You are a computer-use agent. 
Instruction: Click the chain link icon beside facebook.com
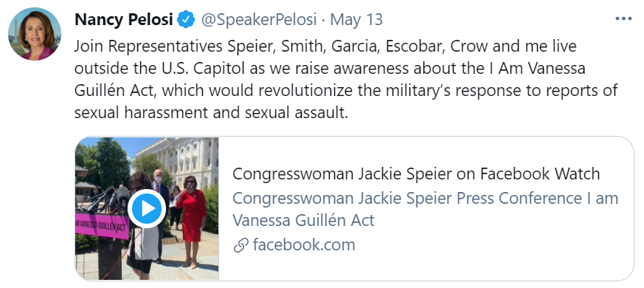[240, 246]
